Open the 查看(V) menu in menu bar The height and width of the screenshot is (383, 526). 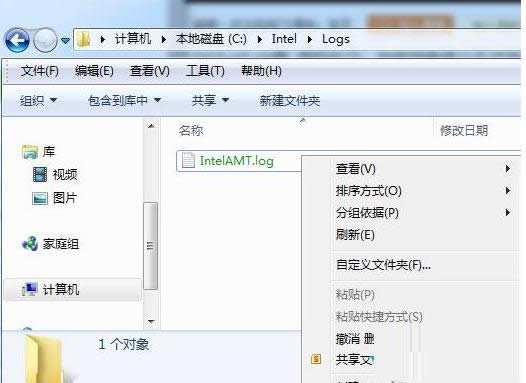click(150, 71)
